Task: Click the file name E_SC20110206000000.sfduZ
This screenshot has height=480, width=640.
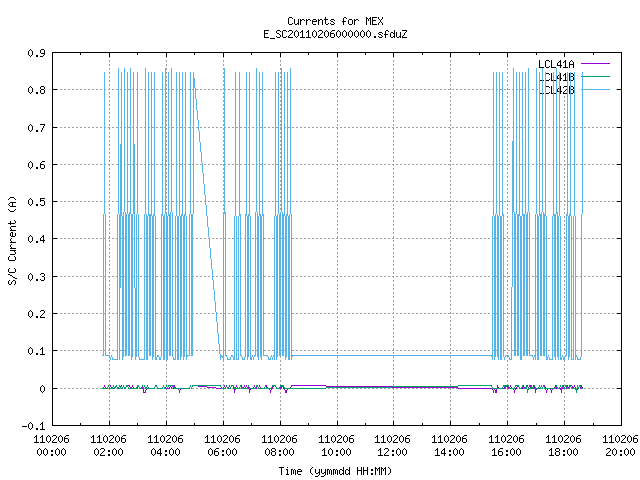Action: click(335, 34)
